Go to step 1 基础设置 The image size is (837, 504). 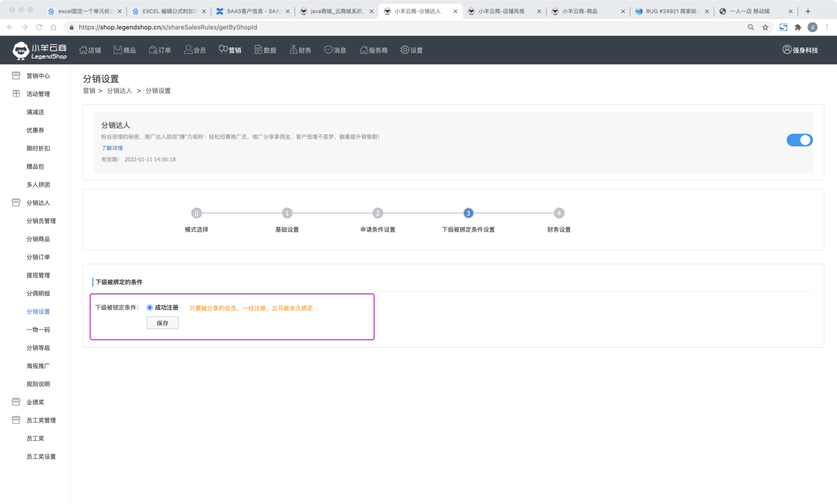[x=287, y=213]
